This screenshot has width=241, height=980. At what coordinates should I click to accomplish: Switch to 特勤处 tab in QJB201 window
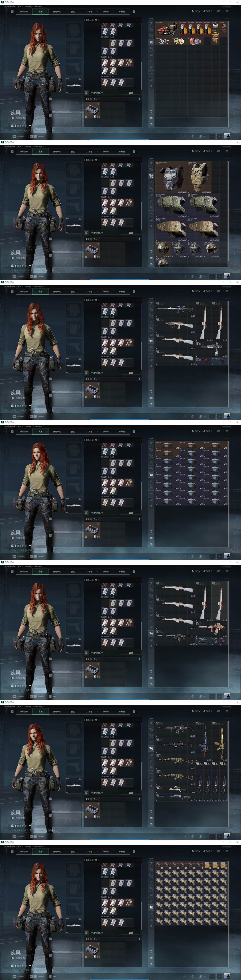[106, 711]
